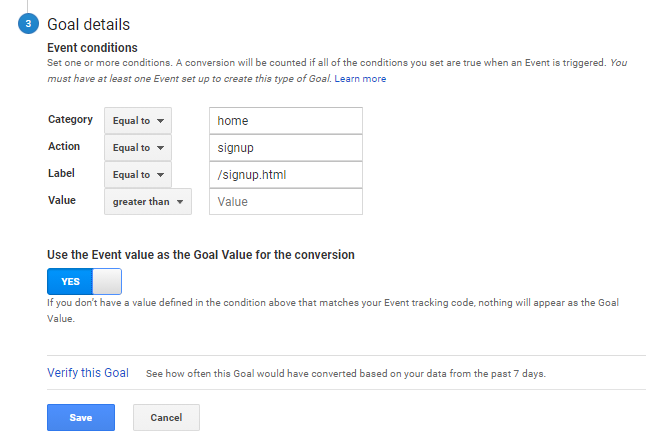
Task: Click the 'Goal details' step heading
Action: click(89, 24)
